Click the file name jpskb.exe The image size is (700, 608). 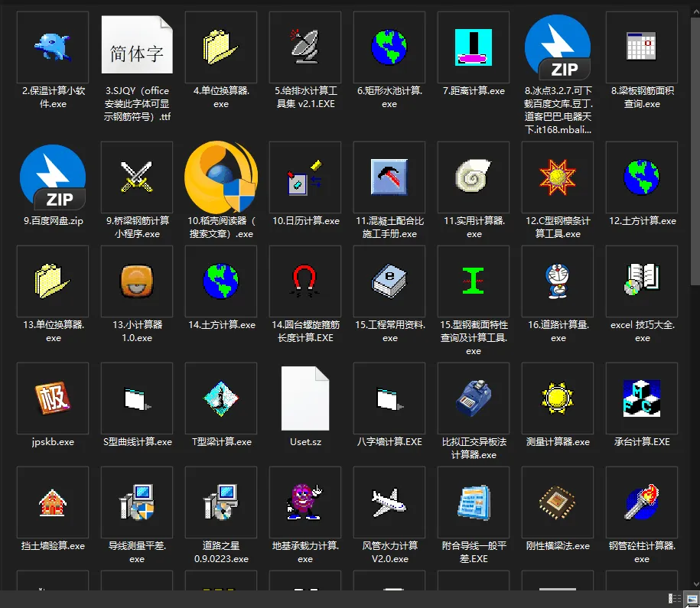coord(53,442)
